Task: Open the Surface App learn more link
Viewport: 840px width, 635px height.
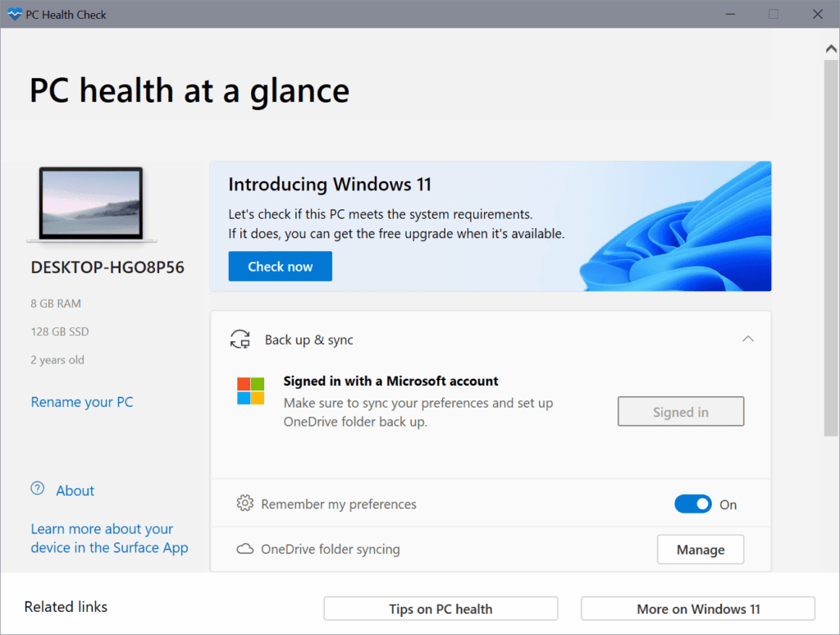Action: pos(109,538)
